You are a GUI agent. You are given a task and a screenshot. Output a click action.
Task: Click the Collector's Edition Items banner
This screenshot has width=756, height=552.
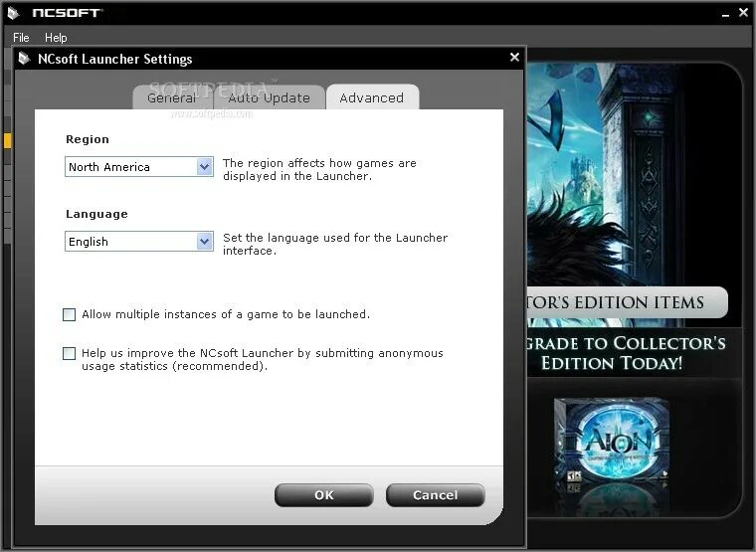tap(627, 302)
